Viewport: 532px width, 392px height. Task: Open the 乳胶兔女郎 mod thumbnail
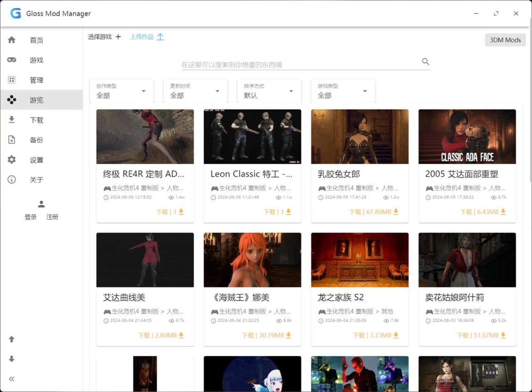tap(360, 136)
